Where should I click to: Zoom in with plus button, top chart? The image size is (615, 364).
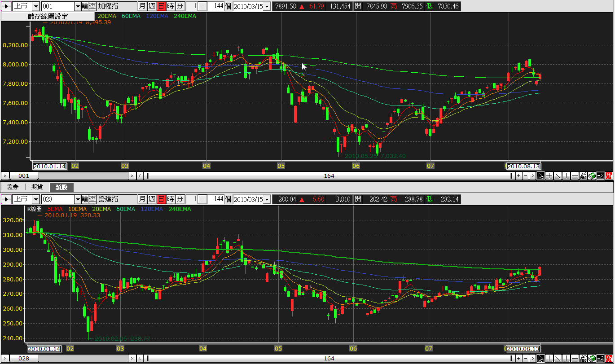(518, 175)
